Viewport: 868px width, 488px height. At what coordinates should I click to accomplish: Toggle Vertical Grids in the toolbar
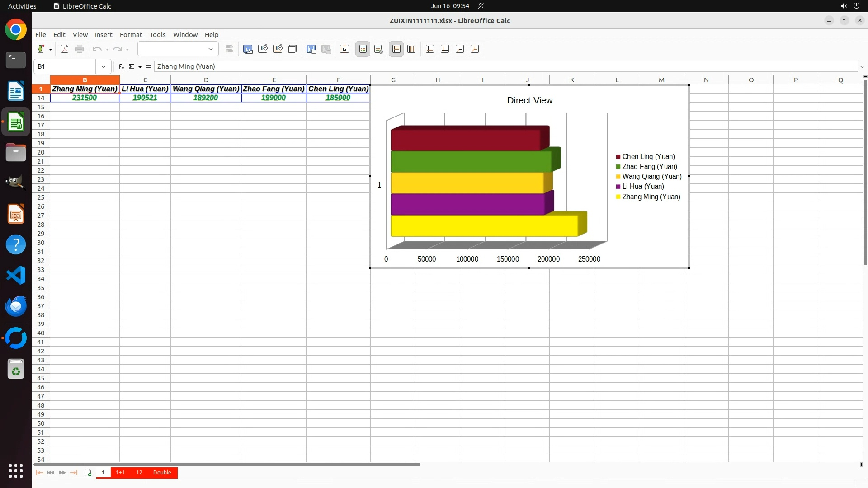point(411,49)
